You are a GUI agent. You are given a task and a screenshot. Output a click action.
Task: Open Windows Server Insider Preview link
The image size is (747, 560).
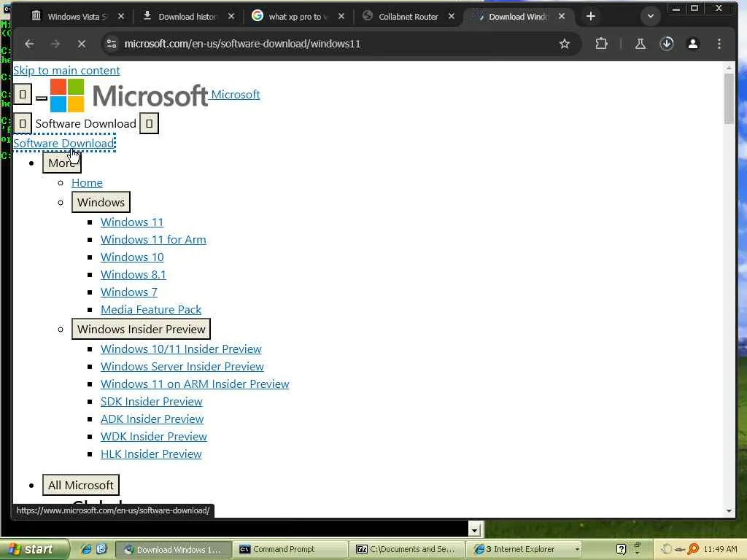tap(182, 367)
